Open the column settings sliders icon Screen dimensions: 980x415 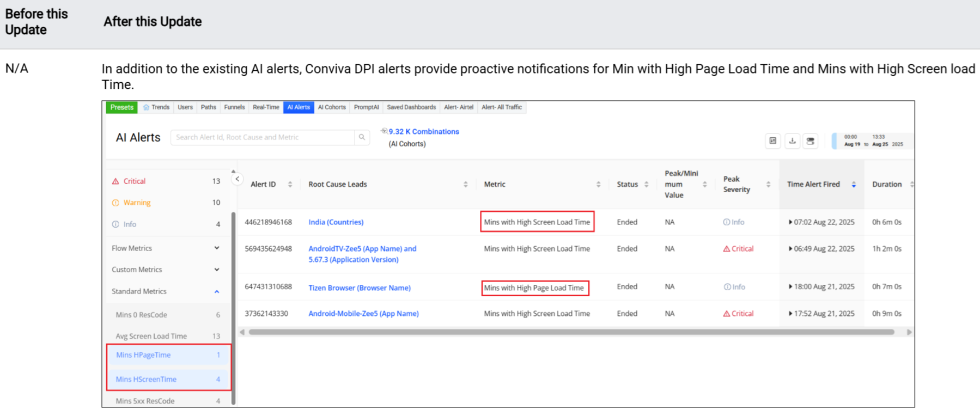pyautogui.click(x=772, y=141)
